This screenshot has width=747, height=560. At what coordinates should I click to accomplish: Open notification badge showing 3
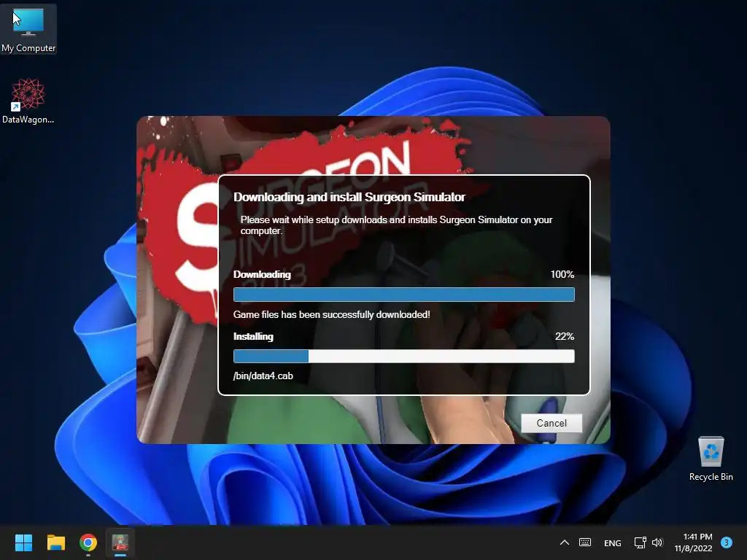point(727,542)
